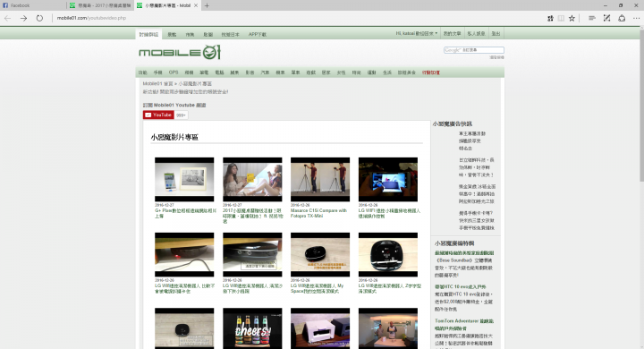
Task: Open LG WiFi My Space video thumbnail
Action: (320, 255)
